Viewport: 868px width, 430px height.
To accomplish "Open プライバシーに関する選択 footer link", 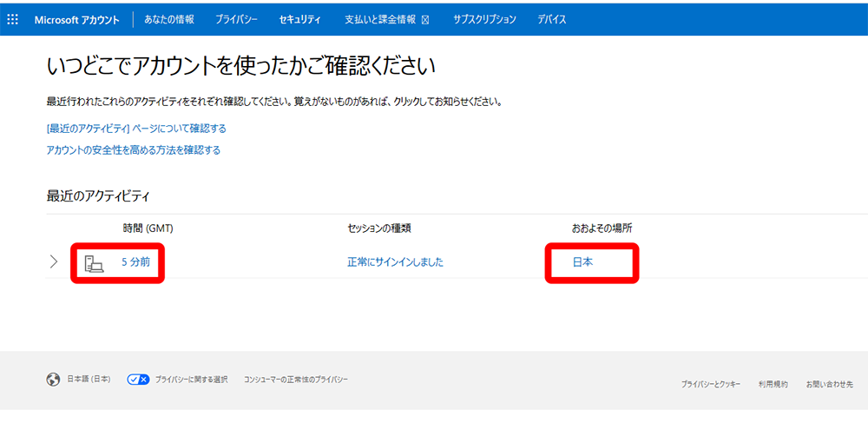I will point(192,380).
